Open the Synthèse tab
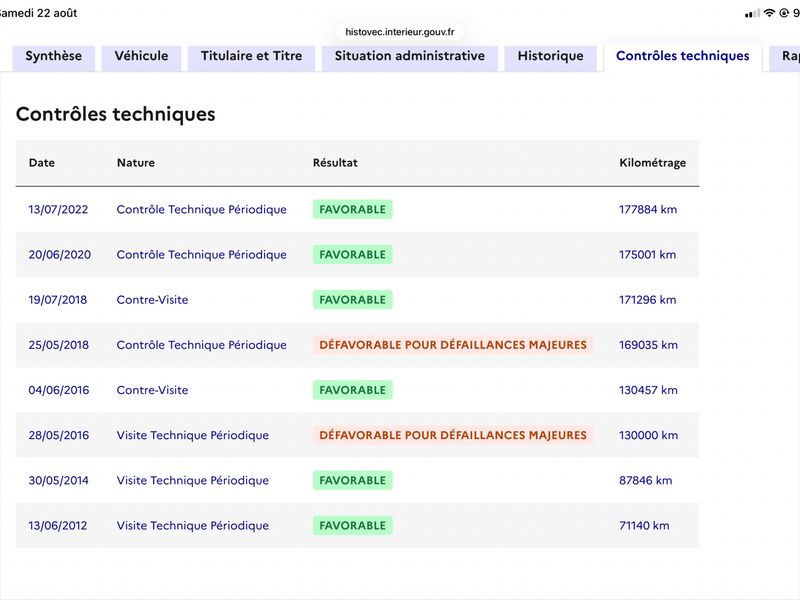The width and height of the screenshot is (800, 600). coord(54,56)
